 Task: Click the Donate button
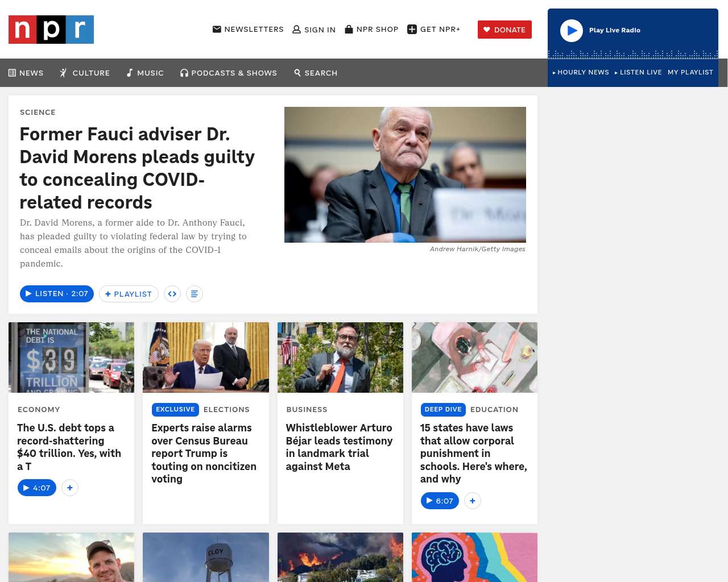coord(504,30)
